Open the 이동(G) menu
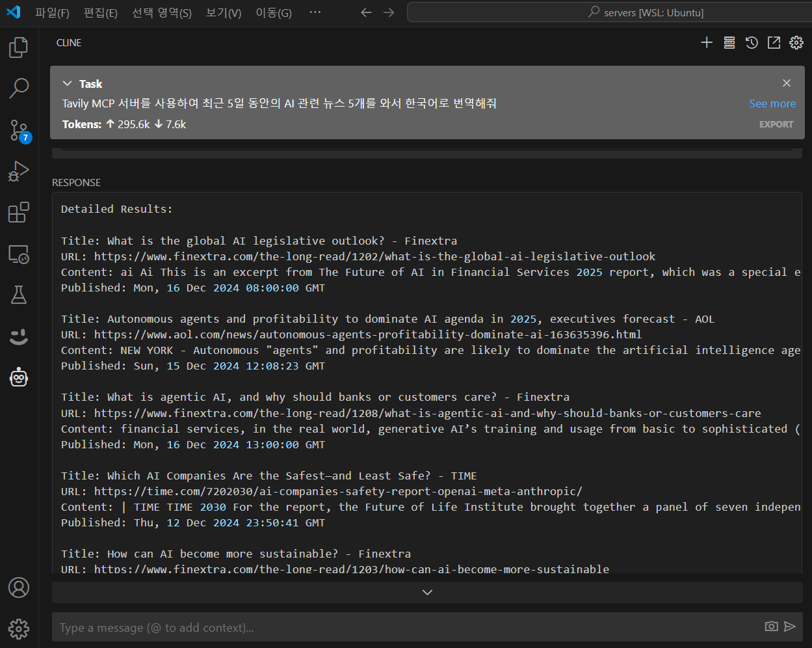 pyautogui.click(x=274, y=13)
